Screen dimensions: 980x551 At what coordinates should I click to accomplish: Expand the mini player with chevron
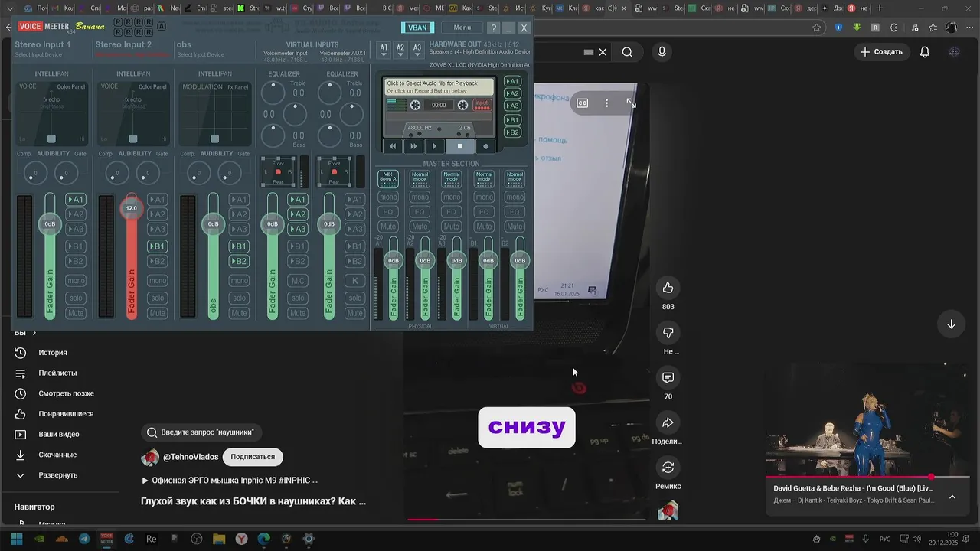pos(952,497)
